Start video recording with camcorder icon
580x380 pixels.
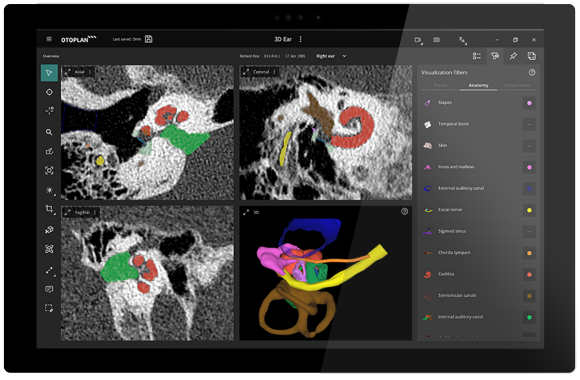point(418,40)
